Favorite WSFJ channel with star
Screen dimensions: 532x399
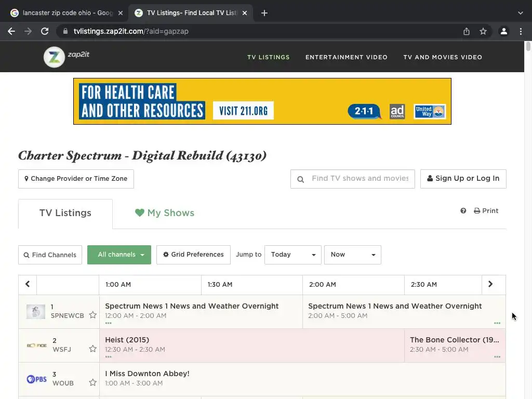[x=92, y=349]
